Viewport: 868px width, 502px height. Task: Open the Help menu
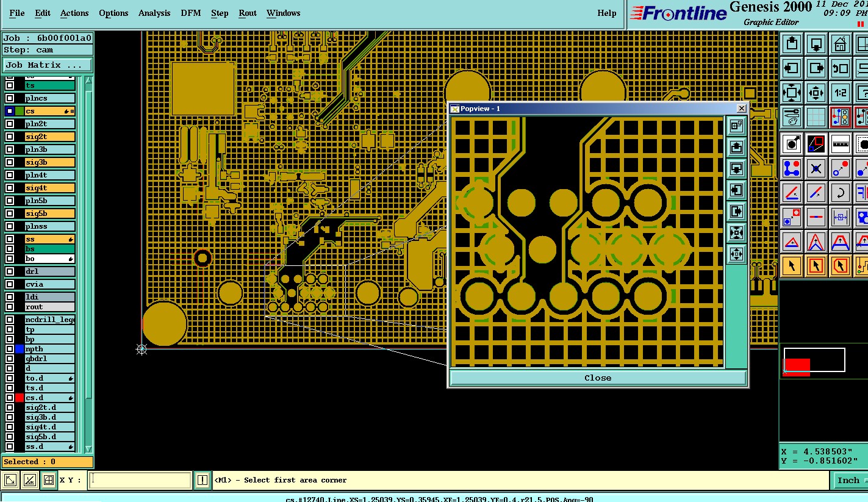point(607,13)
